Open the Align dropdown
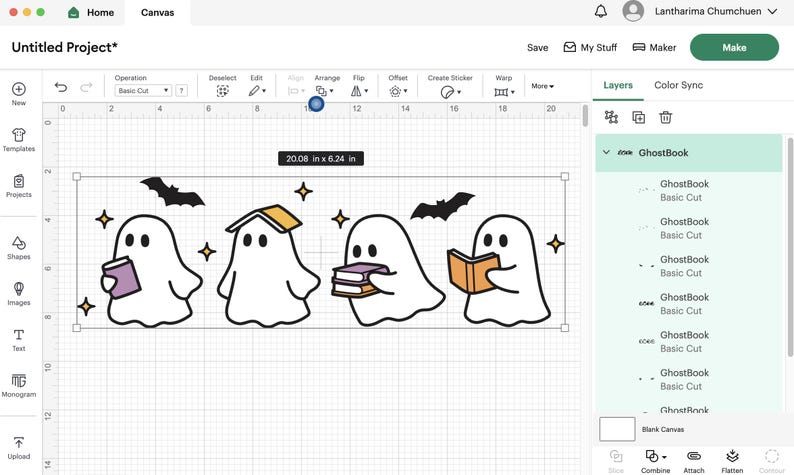The width and height of the screenshot is (794, 475). coord(296,91)
